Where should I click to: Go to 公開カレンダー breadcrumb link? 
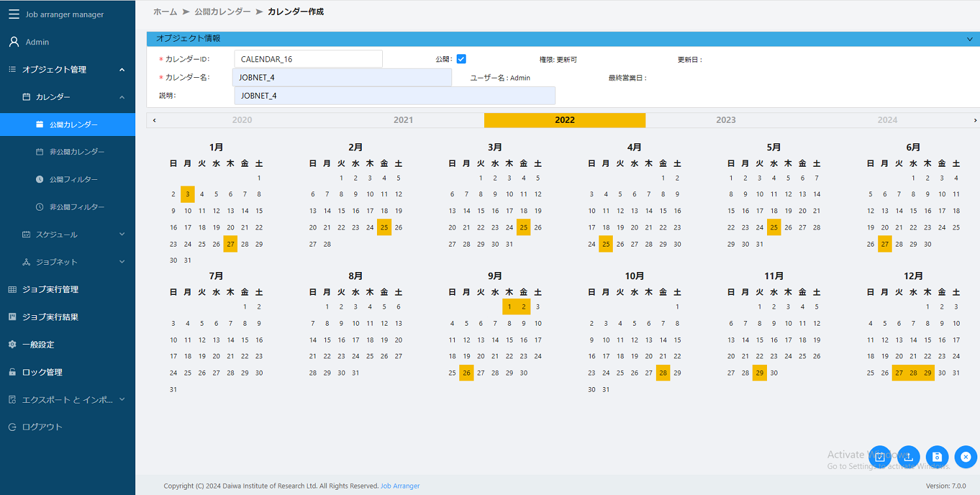222,12
